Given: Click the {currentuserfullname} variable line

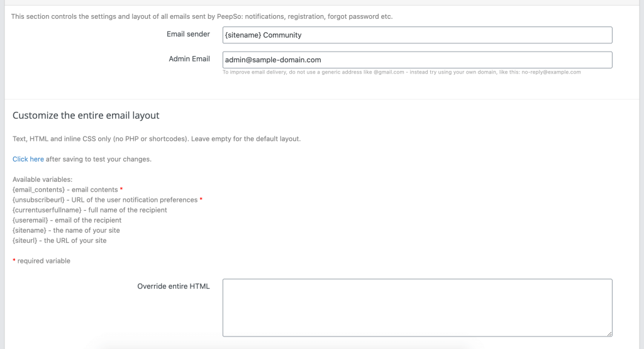Looking at the screenshot, I should tap(89, 210).
